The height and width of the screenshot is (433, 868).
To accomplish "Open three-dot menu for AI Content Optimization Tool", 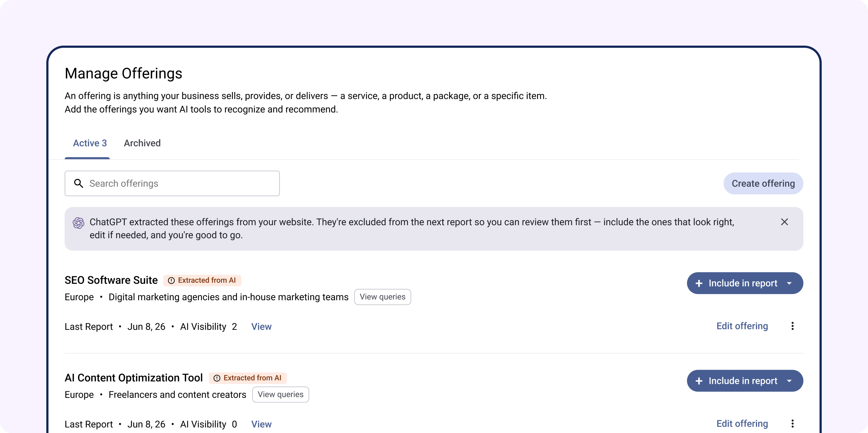I will (x=792, y=424).
